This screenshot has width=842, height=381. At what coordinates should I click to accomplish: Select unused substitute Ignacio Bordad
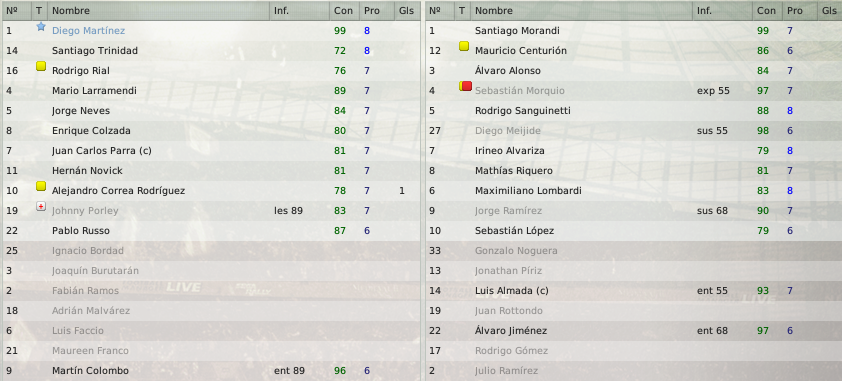coord(212,251)
